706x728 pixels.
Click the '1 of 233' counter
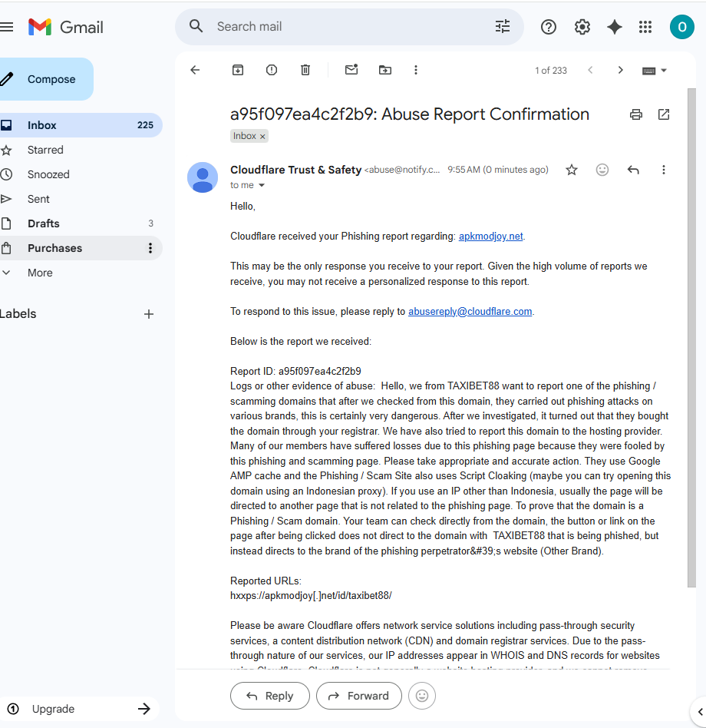551,71
